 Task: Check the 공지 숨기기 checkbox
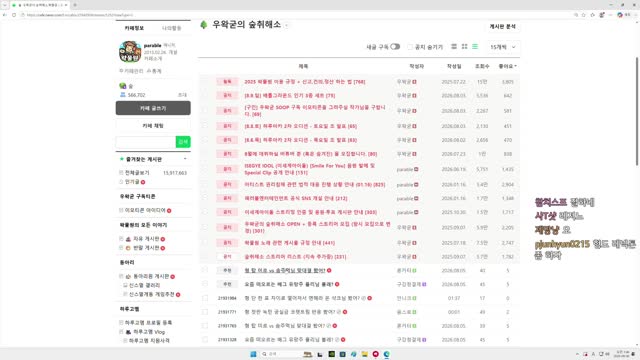410,47
